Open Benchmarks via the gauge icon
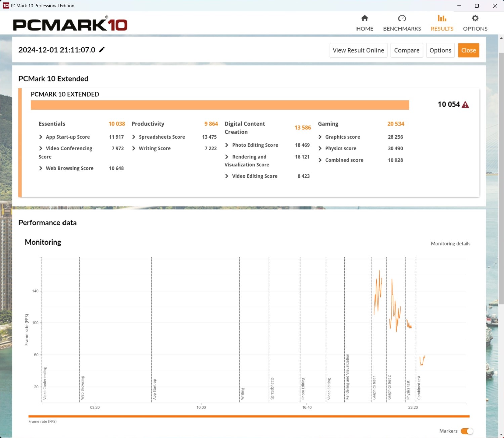This screenshot has width=504, height=438. (x=402, y=18)
